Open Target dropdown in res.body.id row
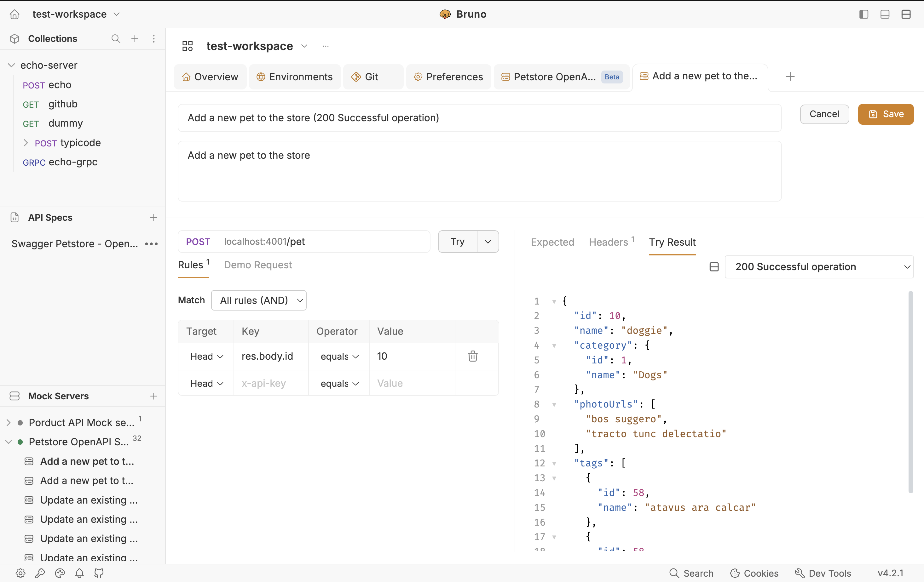The width and height of the screenshot is (924, 582). click(x=206, y=356)
